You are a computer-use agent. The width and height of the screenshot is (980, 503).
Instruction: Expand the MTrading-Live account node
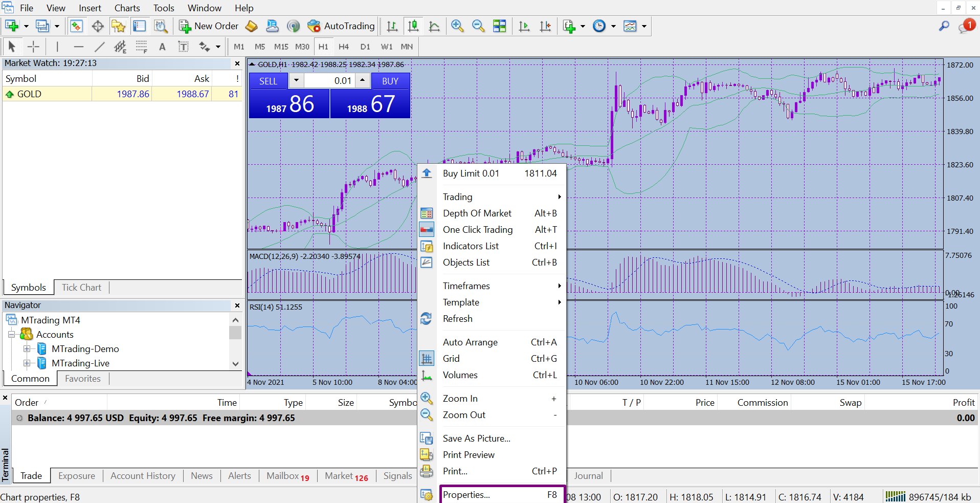(27, 363)
